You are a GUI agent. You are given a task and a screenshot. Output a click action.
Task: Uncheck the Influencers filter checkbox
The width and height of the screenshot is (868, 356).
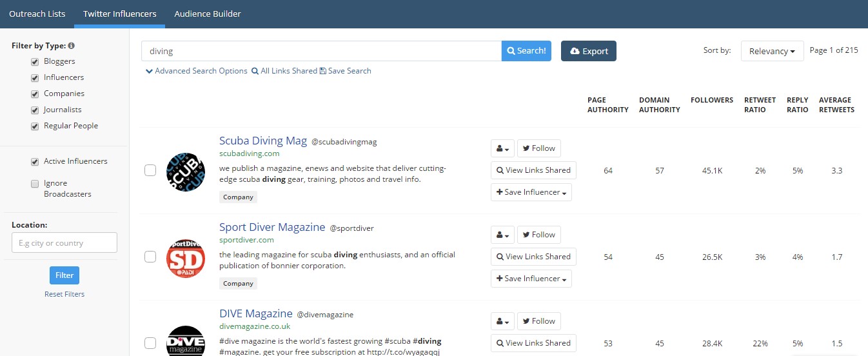[35, 78]
